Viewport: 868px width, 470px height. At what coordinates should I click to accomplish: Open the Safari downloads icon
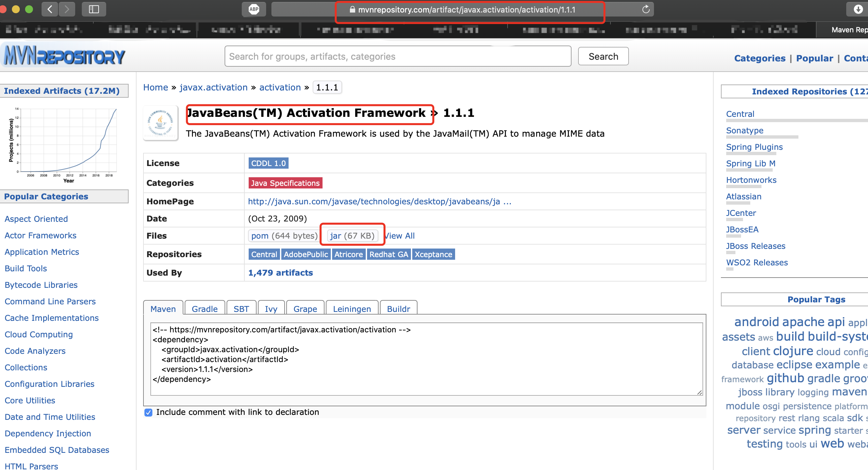click(x=858, y=9)
